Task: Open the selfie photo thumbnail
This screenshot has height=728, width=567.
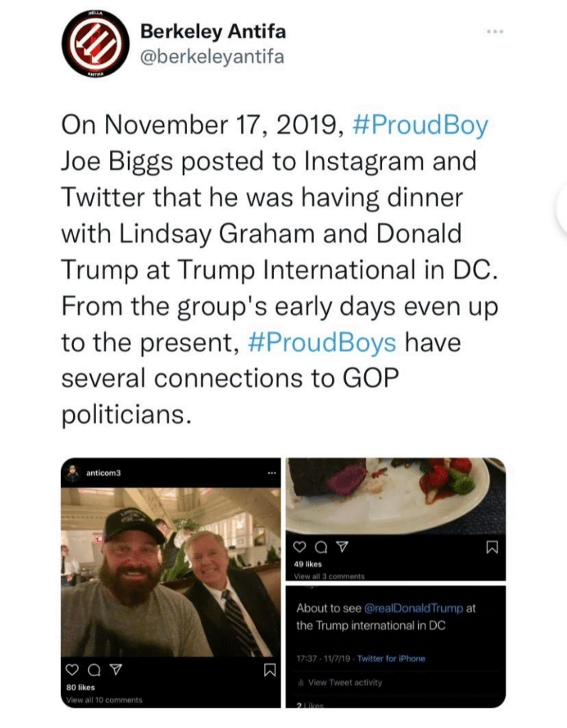Action: coord(171,569)
